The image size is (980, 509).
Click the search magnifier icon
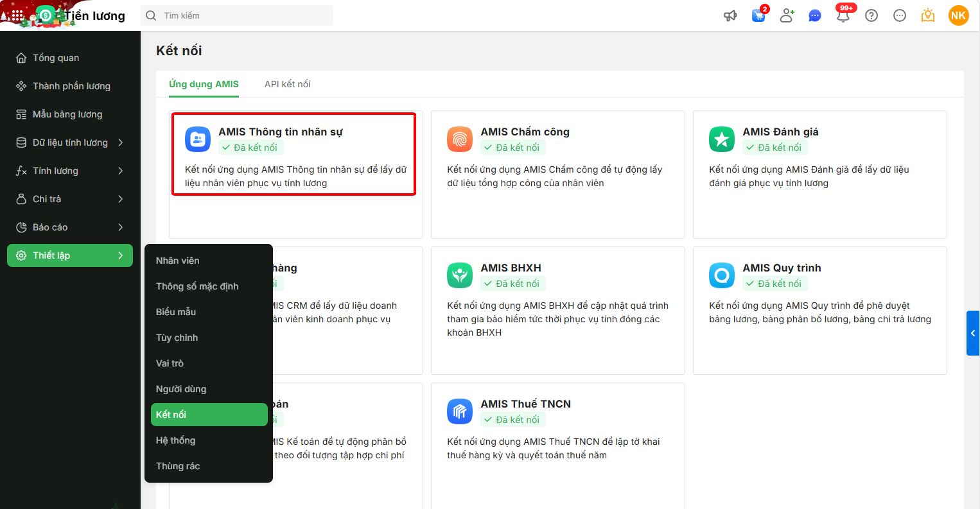pos(151,15)
